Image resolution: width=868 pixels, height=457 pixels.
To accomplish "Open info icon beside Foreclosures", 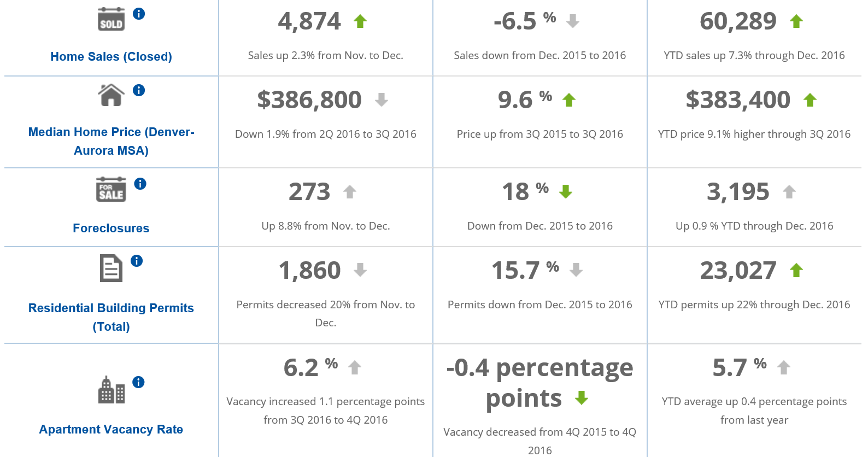I will click(140, 184).
